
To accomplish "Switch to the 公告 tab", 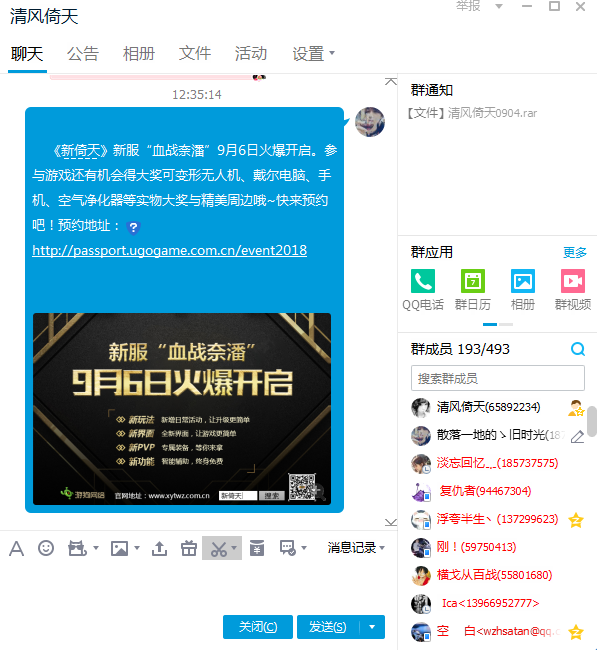I will click(83, 54).
